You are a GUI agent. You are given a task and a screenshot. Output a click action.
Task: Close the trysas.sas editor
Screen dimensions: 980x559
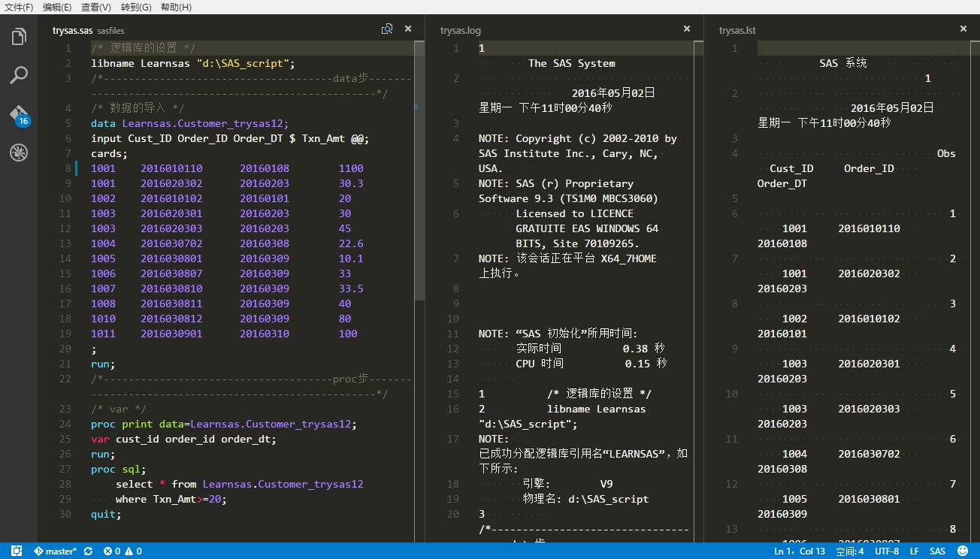[x=408, y=29]
